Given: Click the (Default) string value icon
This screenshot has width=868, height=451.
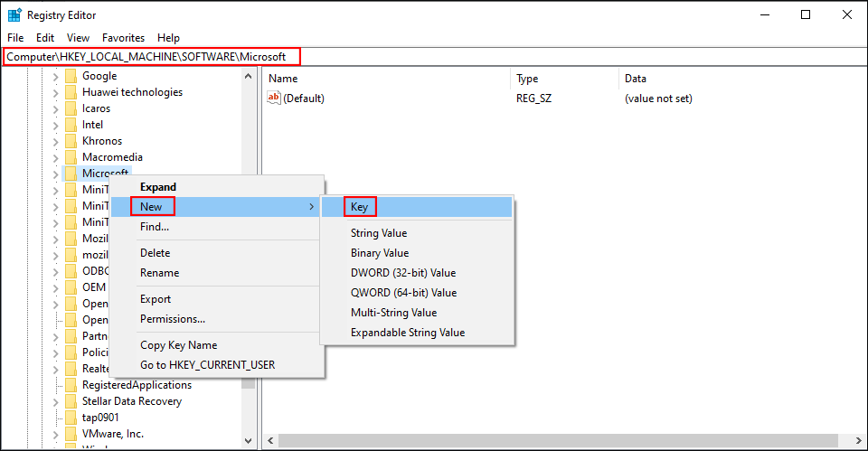Looking at the screenshot, I should [273, 98].
